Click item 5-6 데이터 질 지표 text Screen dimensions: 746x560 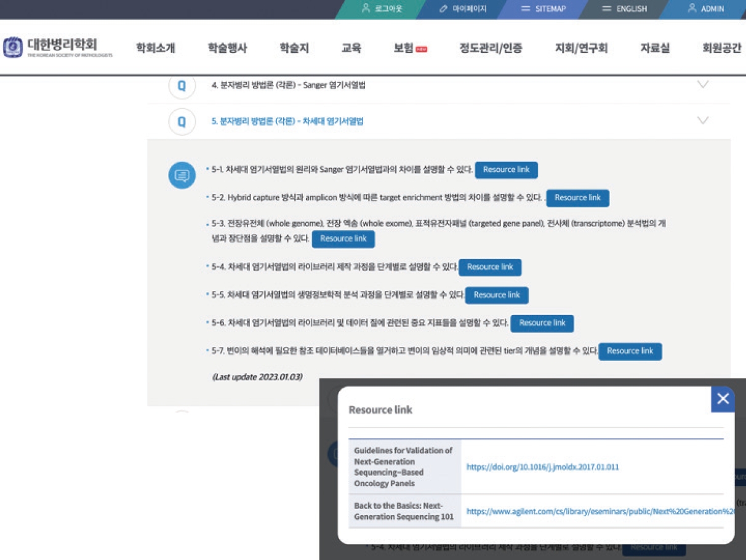coord(360,323)
